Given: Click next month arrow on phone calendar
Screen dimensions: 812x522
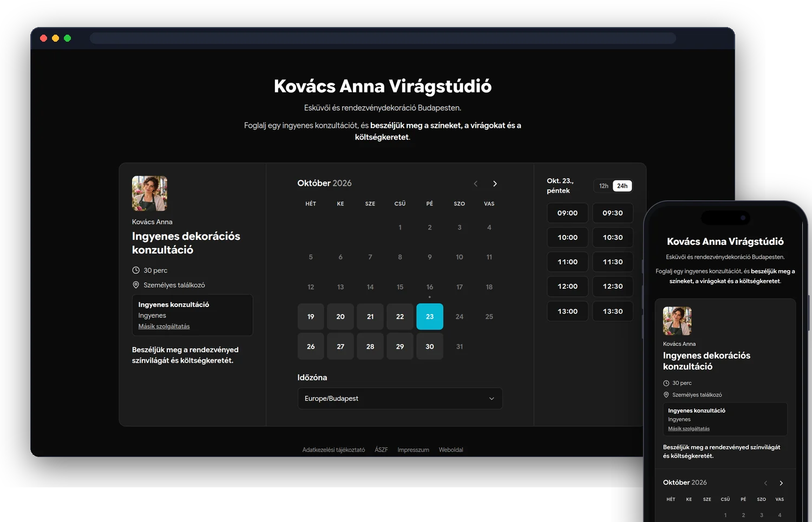Looking at the screenshot, I should coord(781,483).
